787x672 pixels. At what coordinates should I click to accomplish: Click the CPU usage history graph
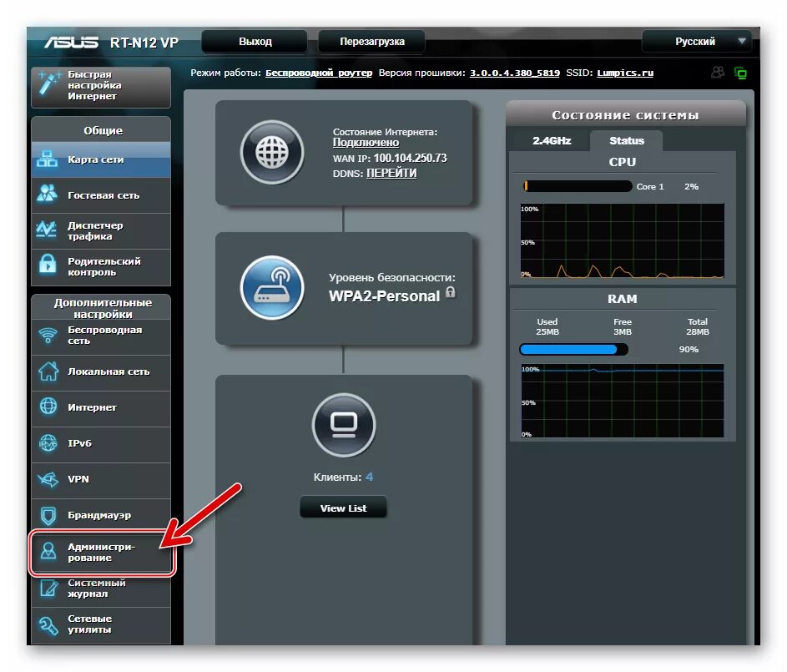point(622,240)
